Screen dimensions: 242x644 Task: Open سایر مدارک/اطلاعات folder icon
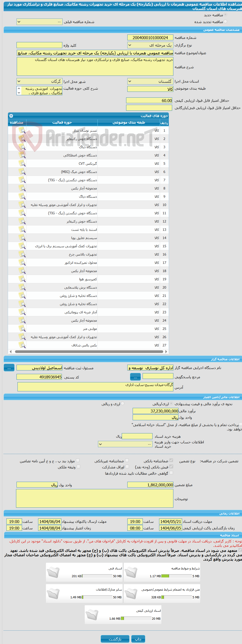[53, 593]
